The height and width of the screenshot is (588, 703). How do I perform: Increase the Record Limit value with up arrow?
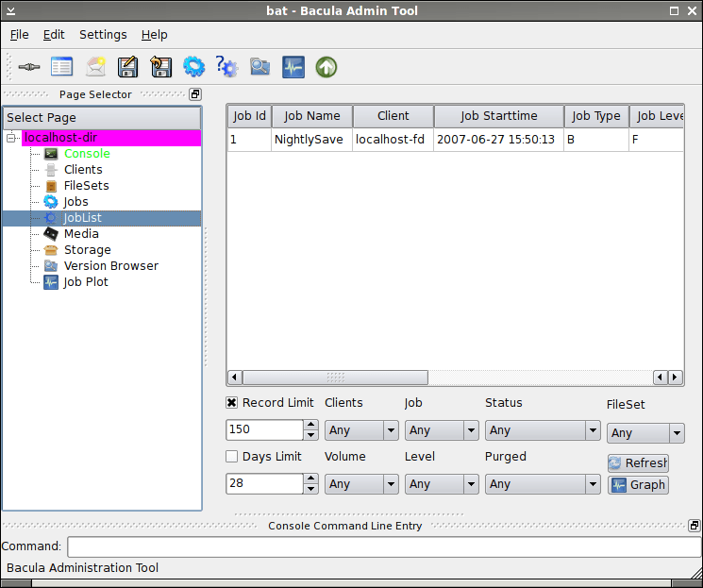click(x=310, y=425)
